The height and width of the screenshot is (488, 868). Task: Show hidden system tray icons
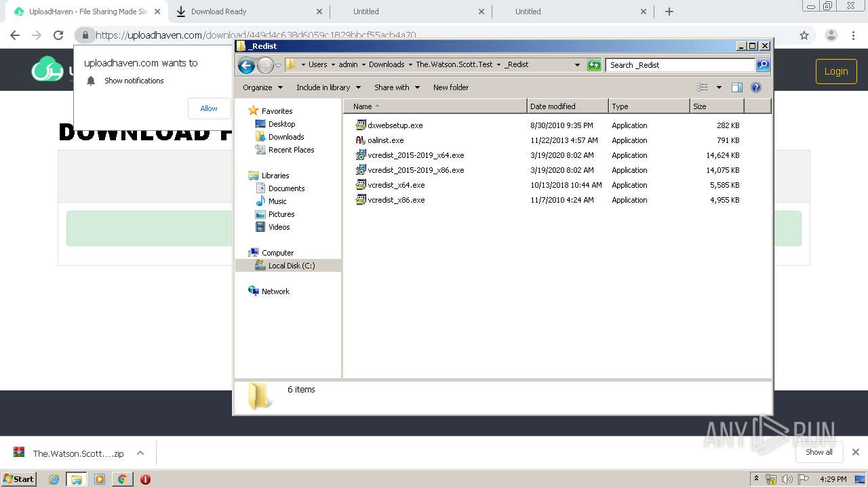coord(756,479)
